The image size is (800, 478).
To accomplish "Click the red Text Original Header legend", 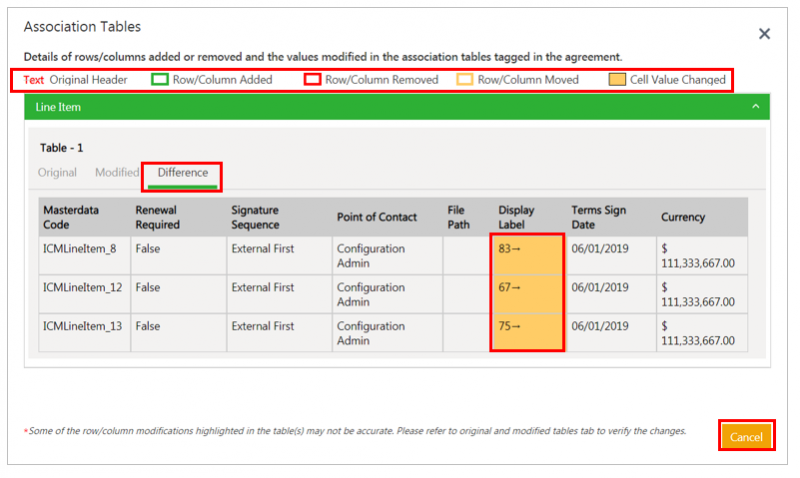I will (x=75, y=80).
